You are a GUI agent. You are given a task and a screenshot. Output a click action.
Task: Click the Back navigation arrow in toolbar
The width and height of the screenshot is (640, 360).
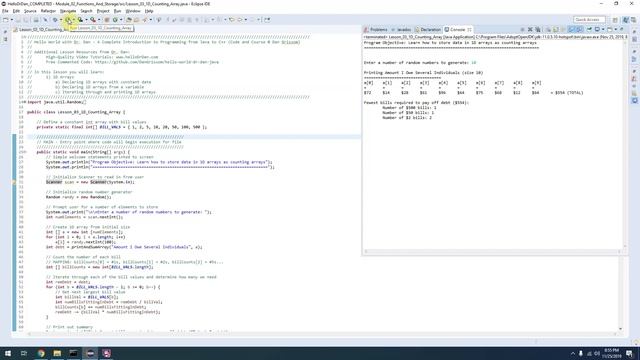point(231,20)
